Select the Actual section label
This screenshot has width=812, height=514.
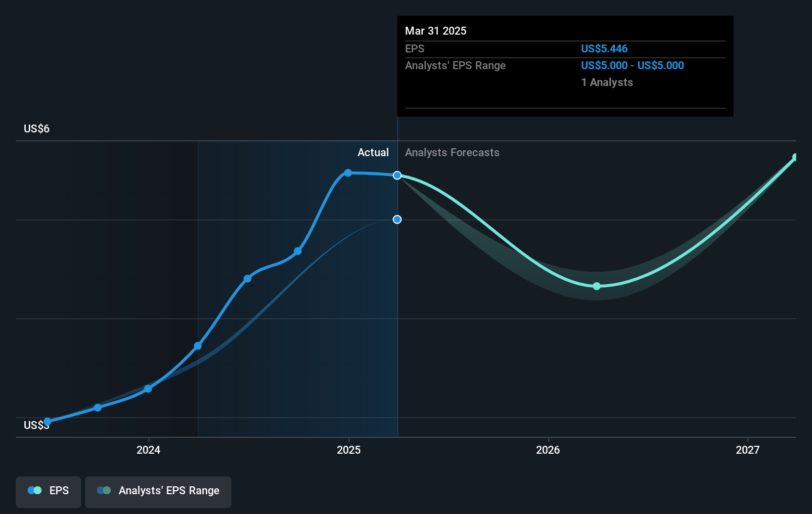[x=373, y=152]
